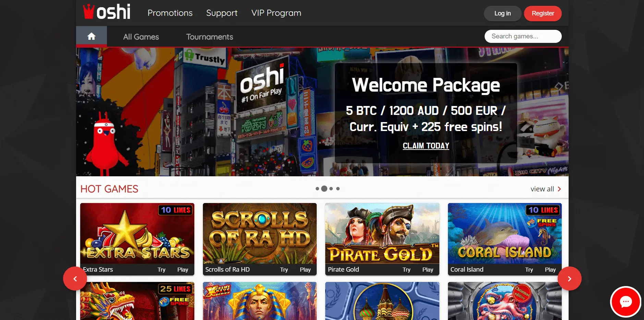Select the first banner slide dot
644x320 pixels.
pyautogui.click(x=317, y=189)
